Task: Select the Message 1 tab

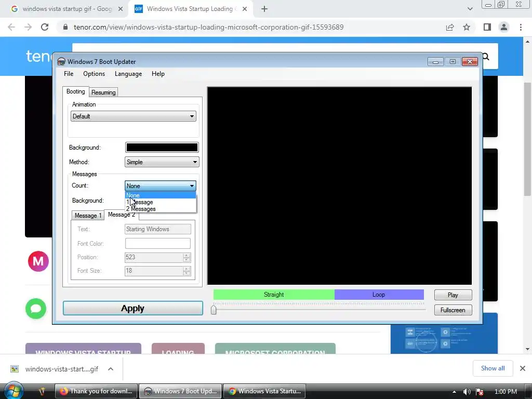Action: click(88, 216)
